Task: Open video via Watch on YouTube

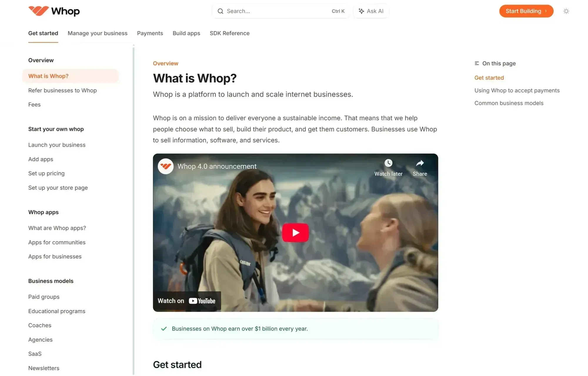Action: [x=187, y=301]
